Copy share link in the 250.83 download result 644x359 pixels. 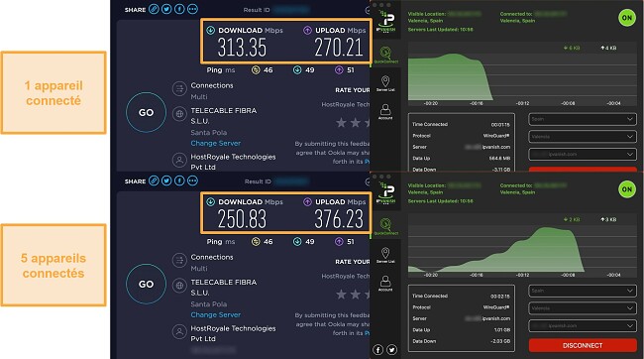click(x=154, y=180)
